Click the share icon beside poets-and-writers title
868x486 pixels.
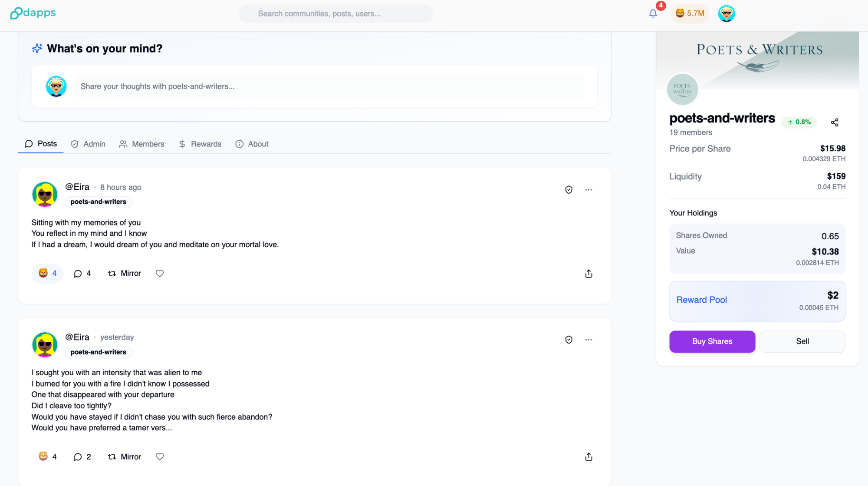[x=834, y=122]
